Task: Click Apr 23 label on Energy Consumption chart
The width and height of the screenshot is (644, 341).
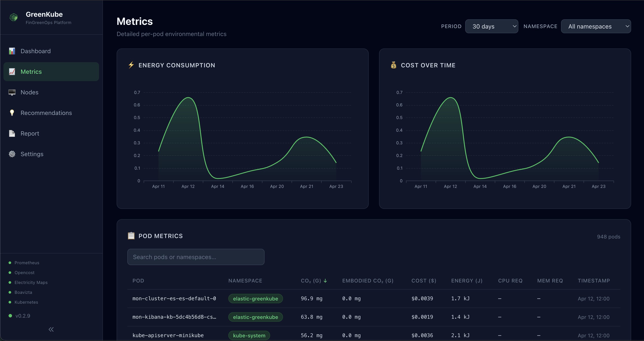Action: 336,186
